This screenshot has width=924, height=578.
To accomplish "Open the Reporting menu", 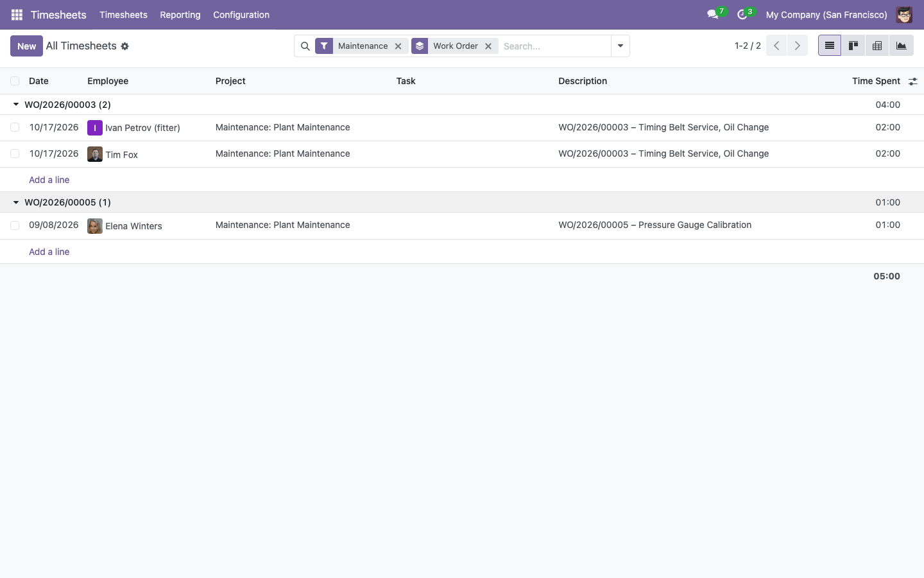I will (x=180, y=15).
